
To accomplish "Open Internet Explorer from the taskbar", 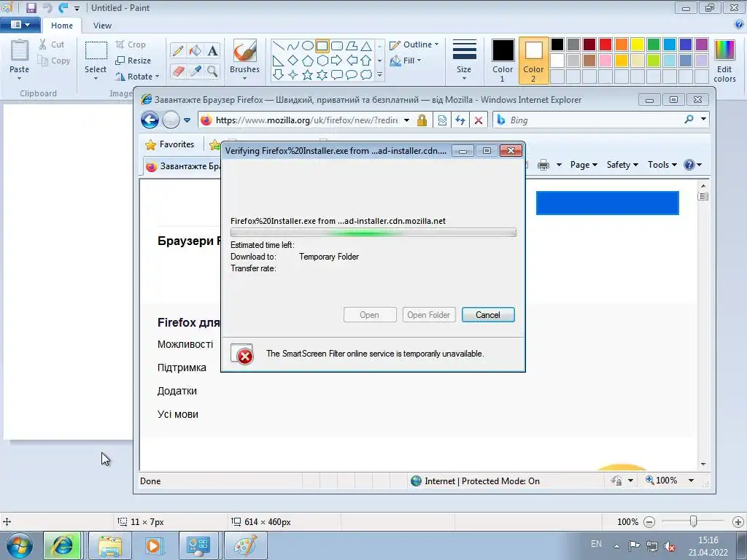I will coord(63,545).
